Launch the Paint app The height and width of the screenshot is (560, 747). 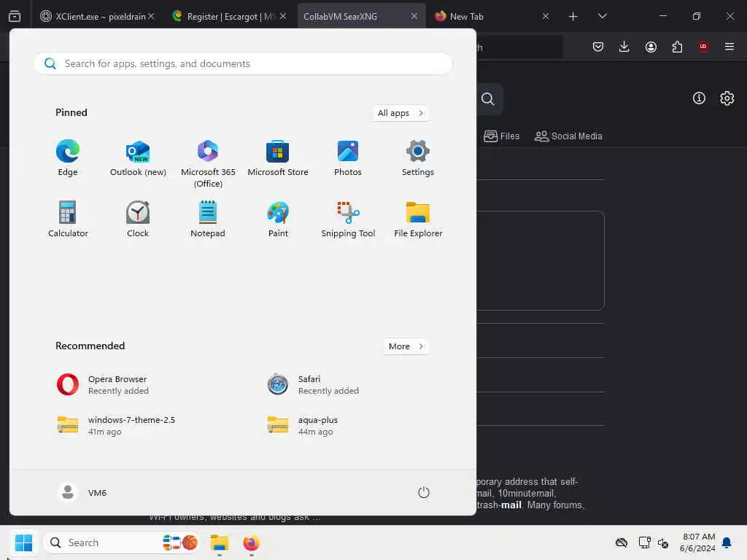coord(278,219)
